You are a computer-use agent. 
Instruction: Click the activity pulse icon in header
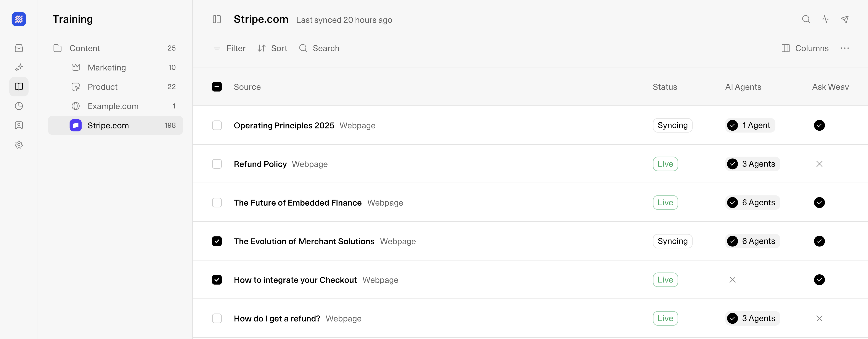[825, 19]
